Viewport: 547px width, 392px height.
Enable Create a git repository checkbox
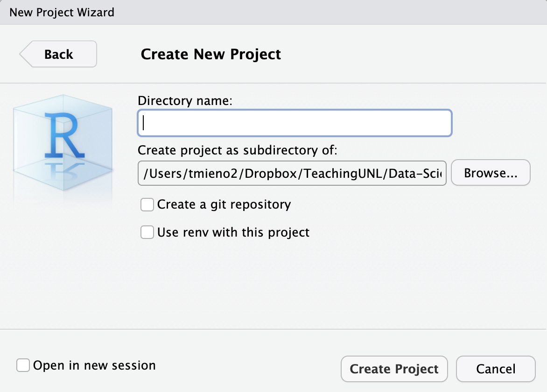point(147,204)
